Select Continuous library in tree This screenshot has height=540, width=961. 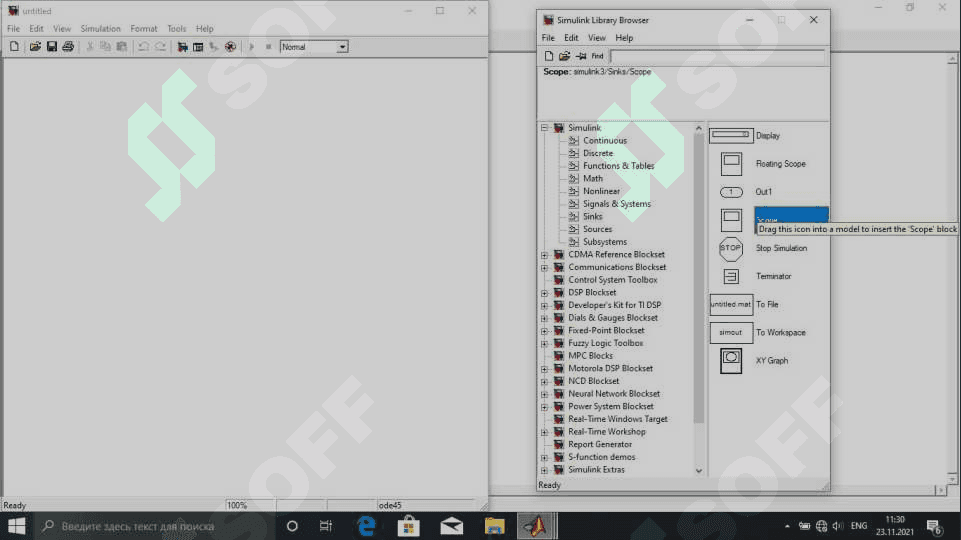click(x=605, y=140)
